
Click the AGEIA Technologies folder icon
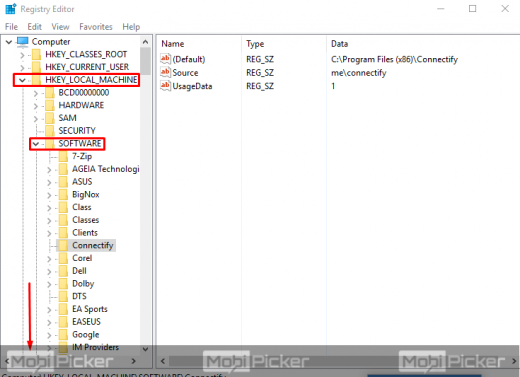(x=63, y=169)
